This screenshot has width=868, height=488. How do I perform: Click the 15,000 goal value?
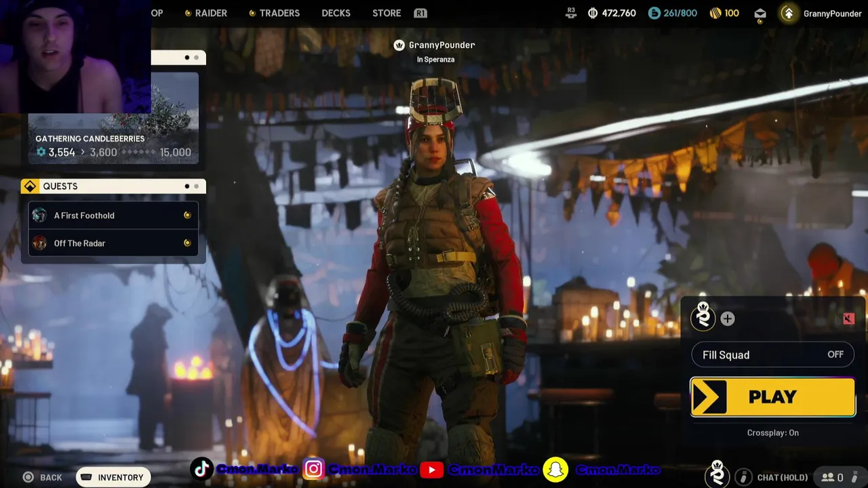(x=175, y=152)
